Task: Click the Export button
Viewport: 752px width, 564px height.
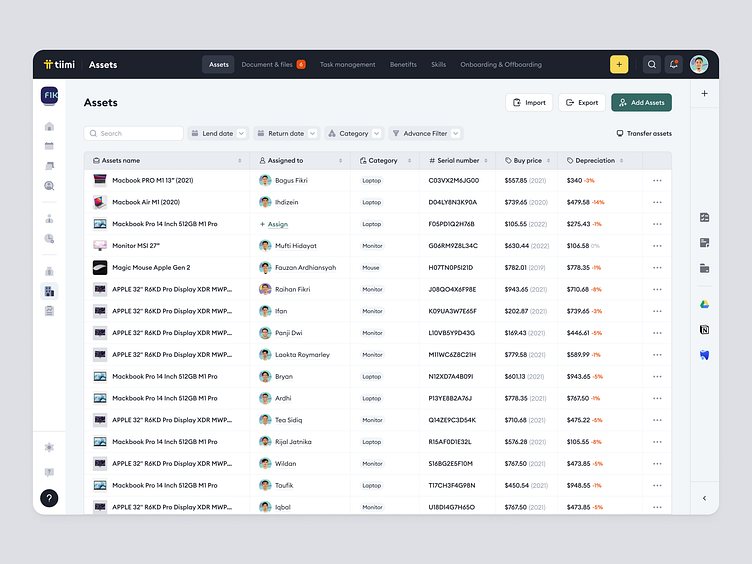Action: coord(581,102)
